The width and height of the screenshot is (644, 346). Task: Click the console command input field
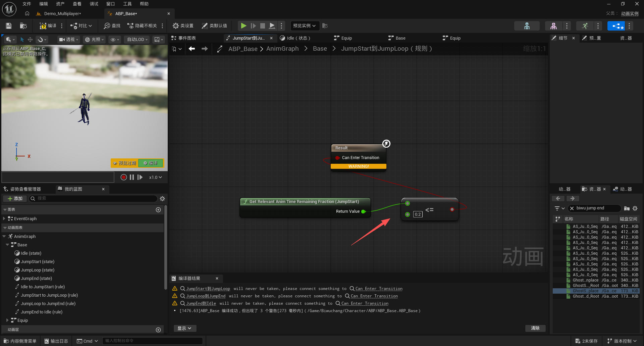click(x=153, y=341)
